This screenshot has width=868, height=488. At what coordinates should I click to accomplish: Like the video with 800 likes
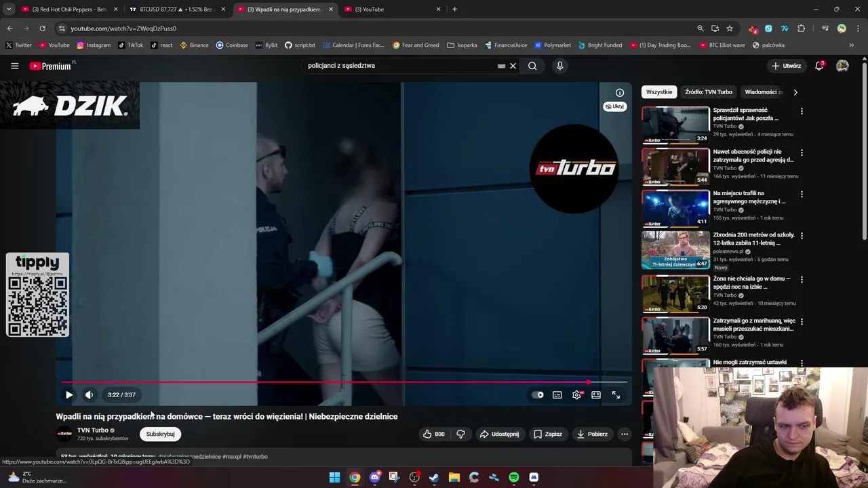[434, 434]
